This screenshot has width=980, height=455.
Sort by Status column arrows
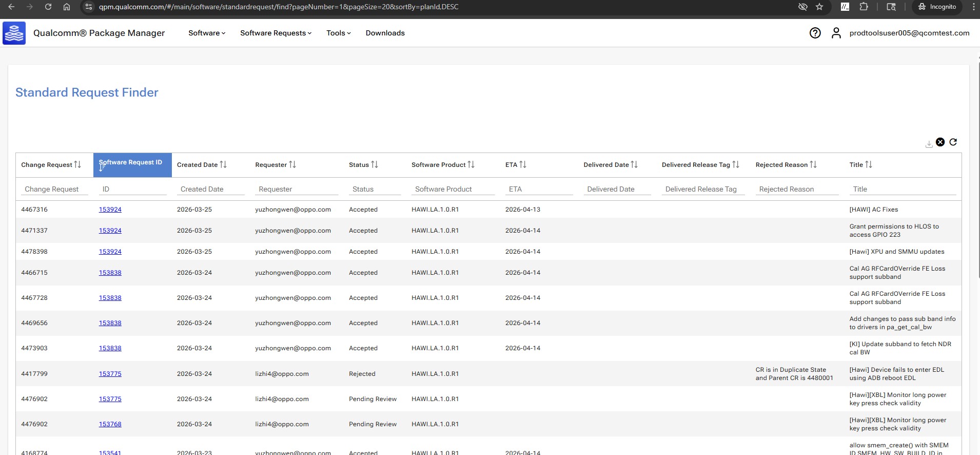[x=375, y=164]
